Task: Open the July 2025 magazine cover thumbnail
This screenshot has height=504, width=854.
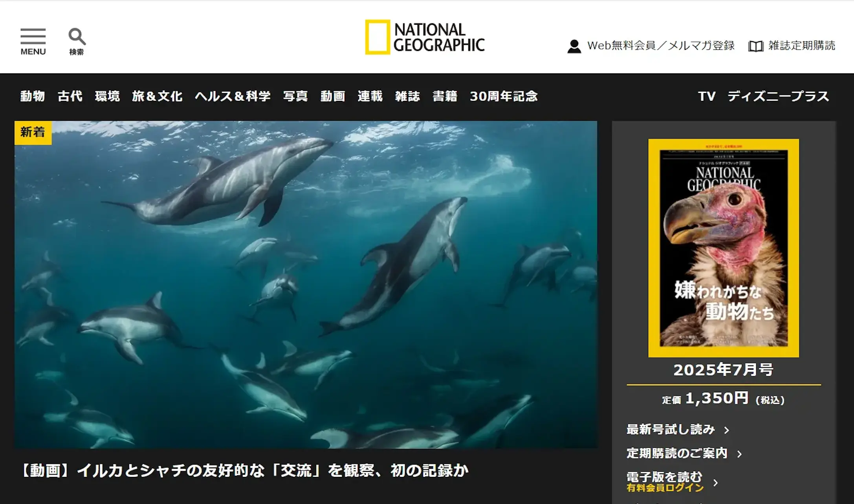Action: click(723, 248)
